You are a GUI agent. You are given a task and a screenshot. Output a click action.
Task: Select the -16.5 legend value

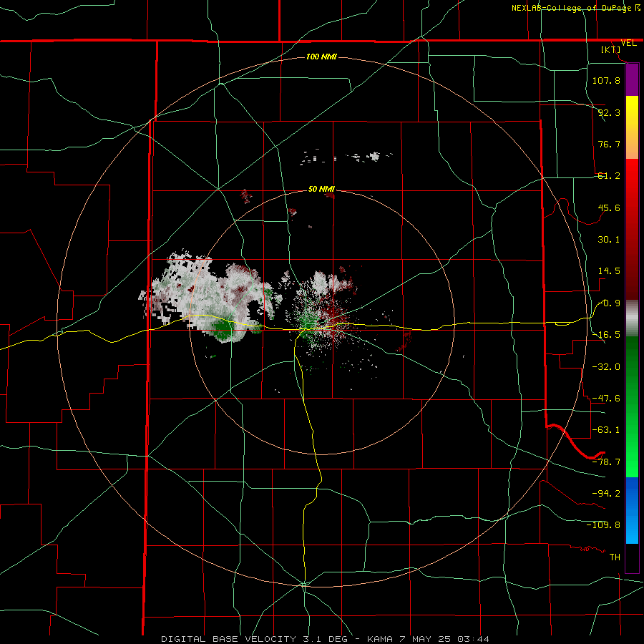pyautogui.click(x=606, y=335)
